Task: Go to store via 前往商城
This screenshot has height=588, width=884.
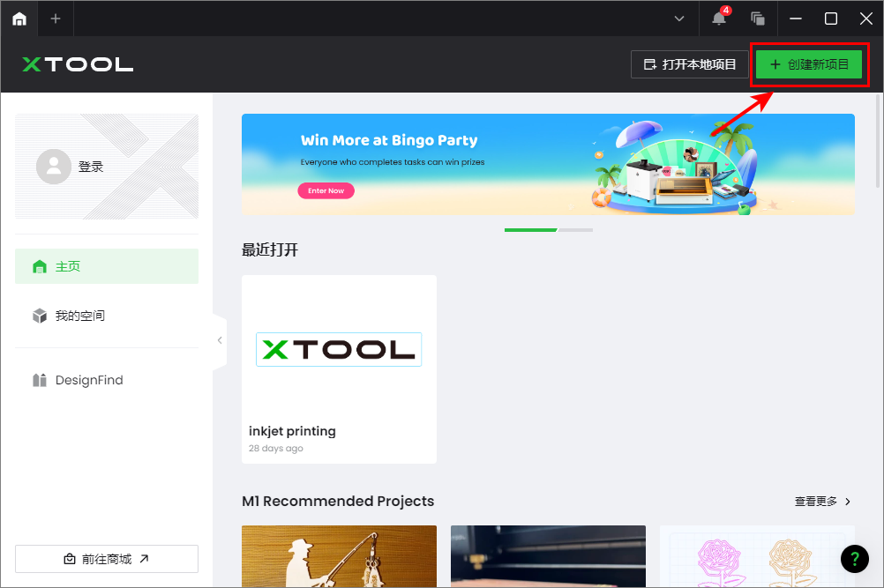Action: 107,559
